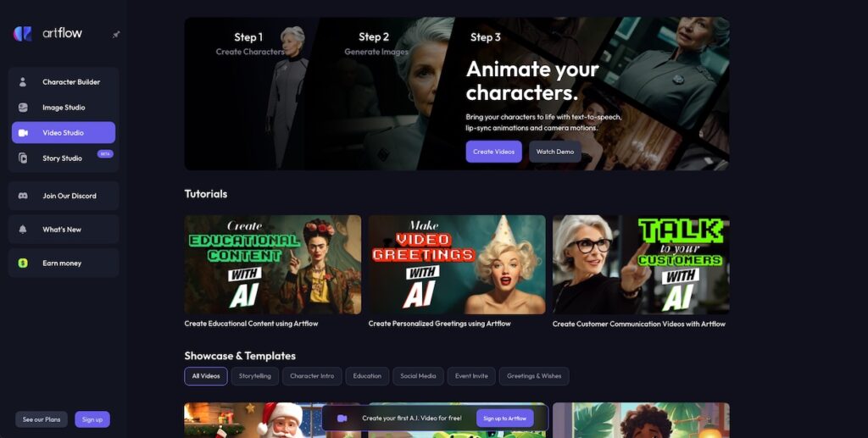Filter templates by Education
The width and height of the screenshot is (868, 438).
[x=368, y=376]
